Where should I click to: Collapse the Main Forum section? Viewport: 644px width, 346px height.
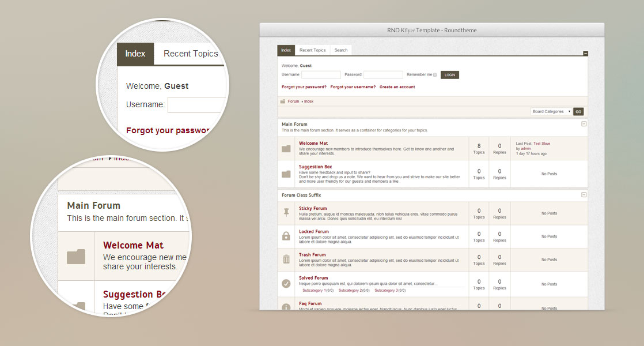(584, 124)
